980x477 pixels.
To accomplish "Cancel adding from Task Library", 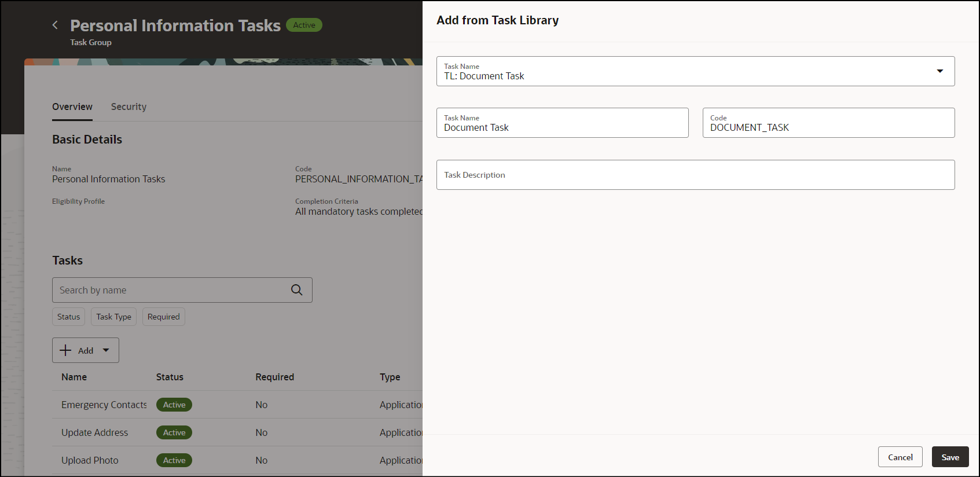I will pos(900,457).
